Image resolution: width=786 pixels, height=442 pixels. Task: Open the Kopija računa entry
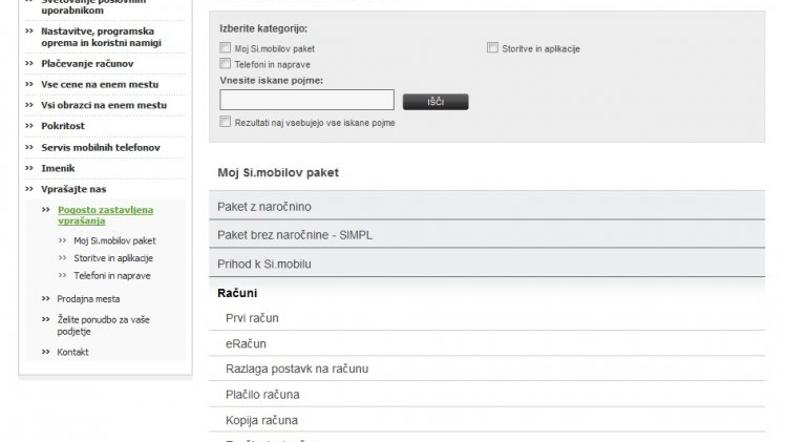(x=261, y=420)
